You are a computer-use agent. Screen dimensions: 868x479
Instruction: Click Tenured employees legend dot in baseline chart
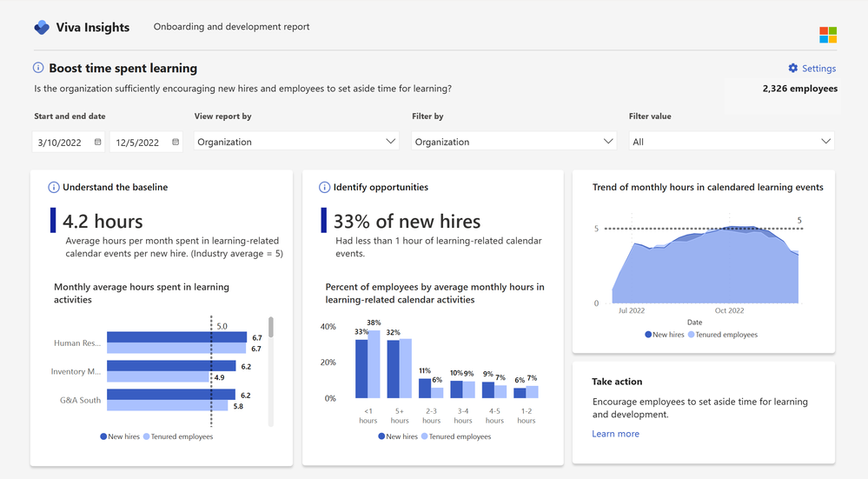[x=147, y=436]
